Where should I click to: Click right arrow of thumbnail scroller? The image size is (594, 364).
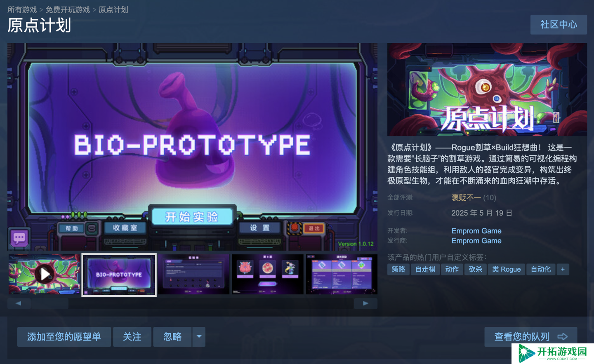[x=365, y=303]
